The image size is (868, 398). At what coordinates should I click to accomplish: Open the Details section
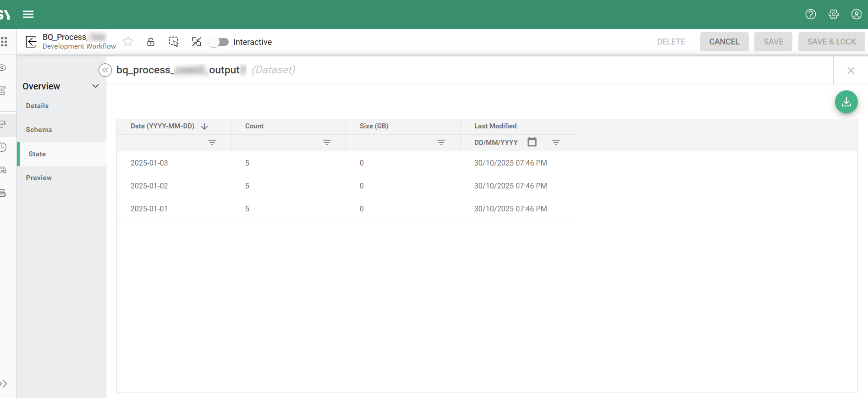(37, 106)
